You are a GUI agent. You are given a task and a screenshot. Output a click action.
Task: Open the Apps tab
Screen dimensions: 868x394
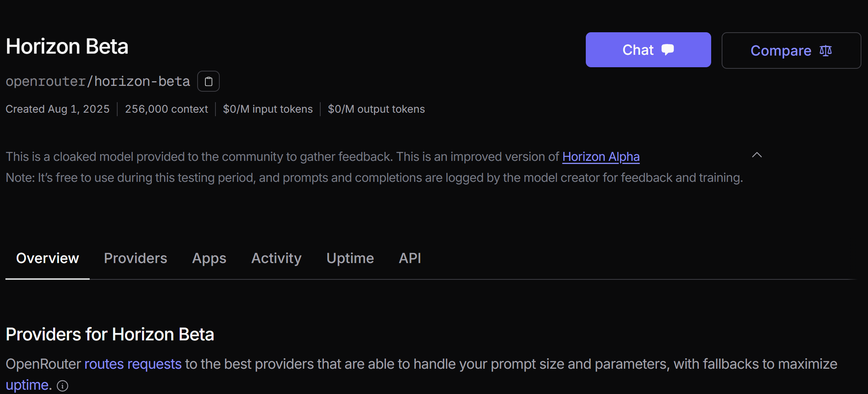coord(209,258)
